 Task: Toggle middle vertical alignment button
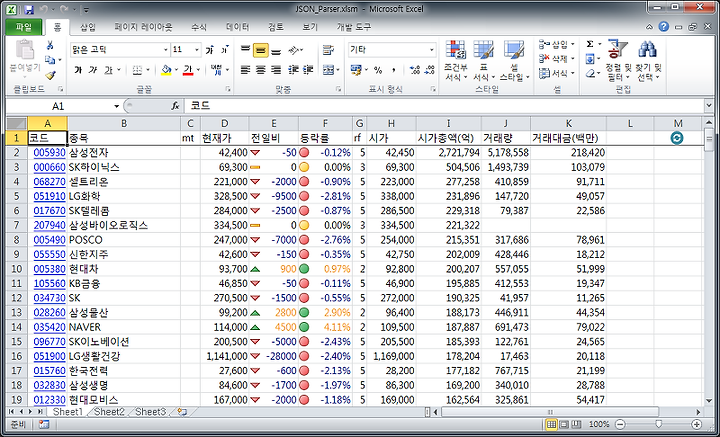click(261, 50)
